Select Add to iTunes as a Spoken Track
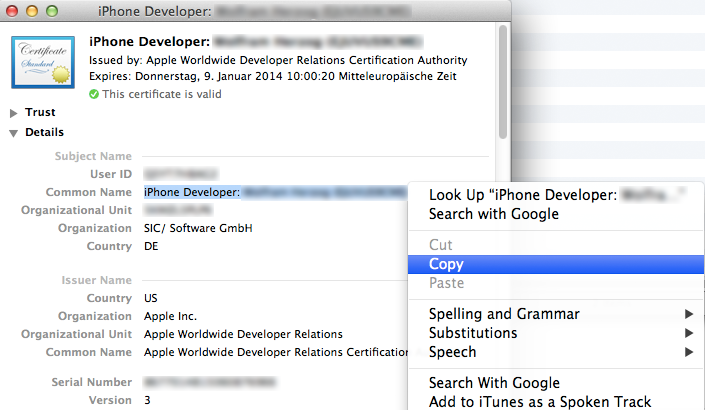Image resolution: width=705 pixels, height=410 pixels. 556,401
